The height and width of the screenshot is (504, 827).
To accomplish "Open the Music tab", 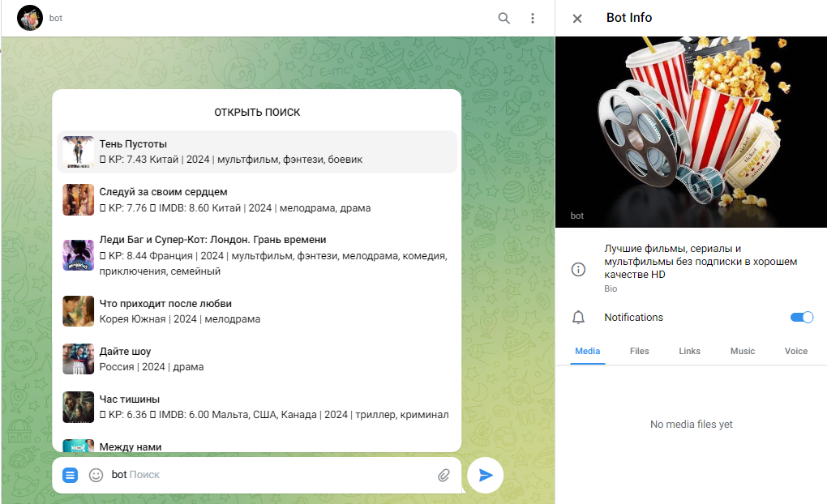I will pos(742,351).
